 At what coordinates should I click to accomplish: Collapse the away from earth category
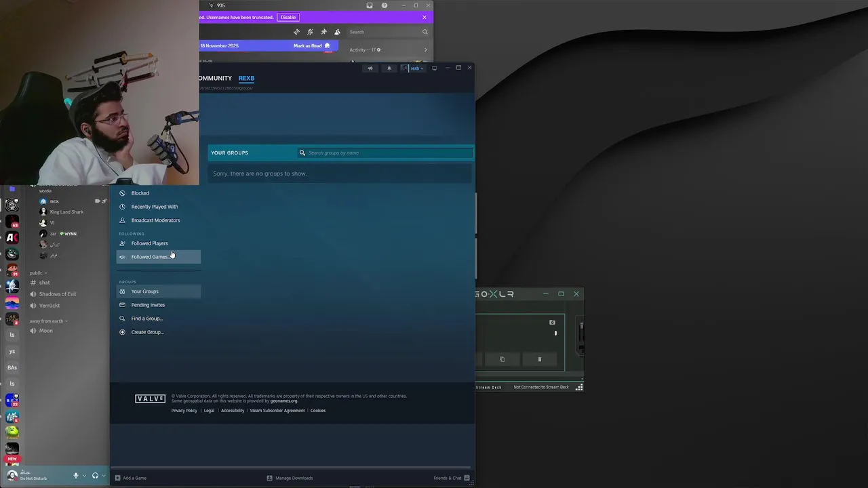pos(49,321)
